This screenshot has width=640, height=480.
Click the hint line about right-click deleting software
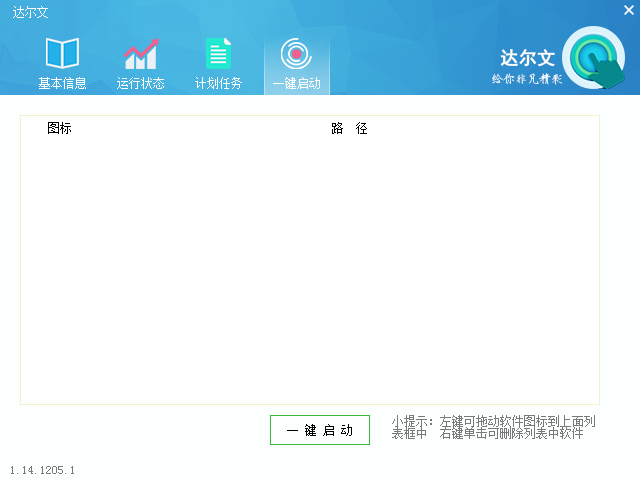(x=487, y=433)
